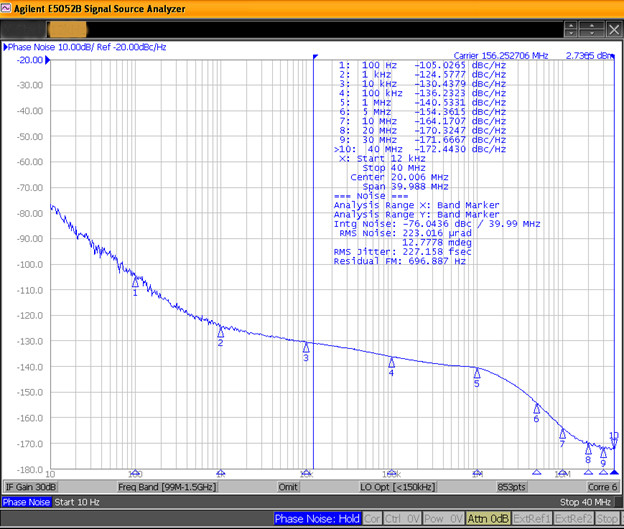Select marker 1 triangle on the trace
The height and width of the screenshot is (529, 624).
tap(135, 282)
